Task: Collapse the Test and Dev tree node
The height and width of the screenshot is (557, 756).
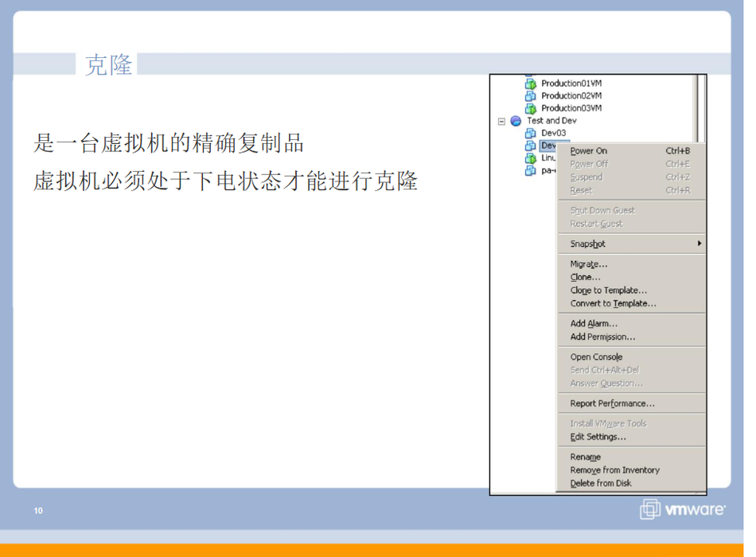Action: click(x=501, y=122)
